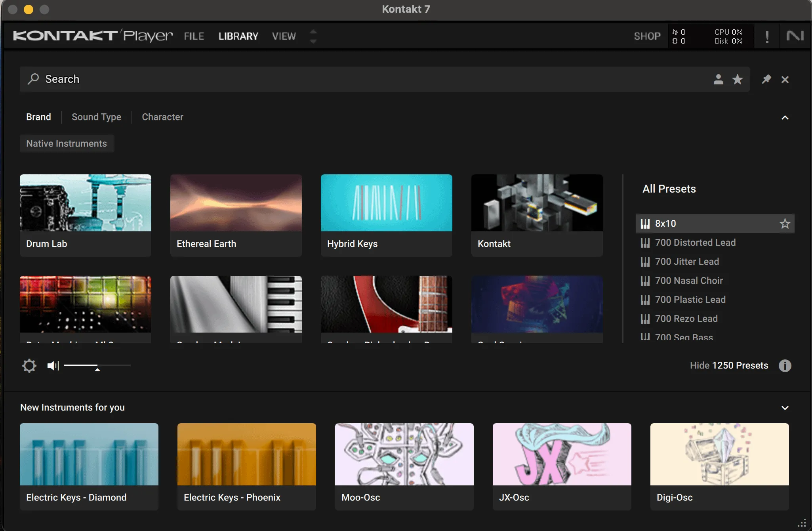Screen dimensions: 812x531
Task: Hide the presets list
Action: click(x=699, y=365)
